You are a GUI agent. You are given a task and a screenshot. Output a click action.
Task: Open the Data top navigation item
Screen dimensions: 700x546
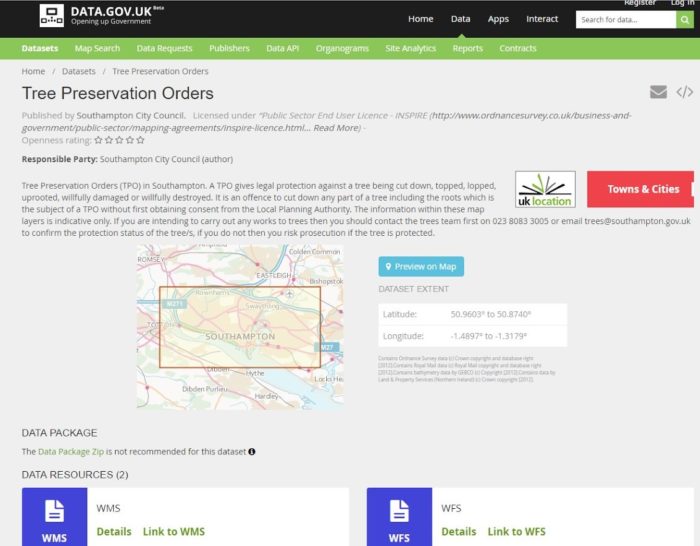pos(460,19)
